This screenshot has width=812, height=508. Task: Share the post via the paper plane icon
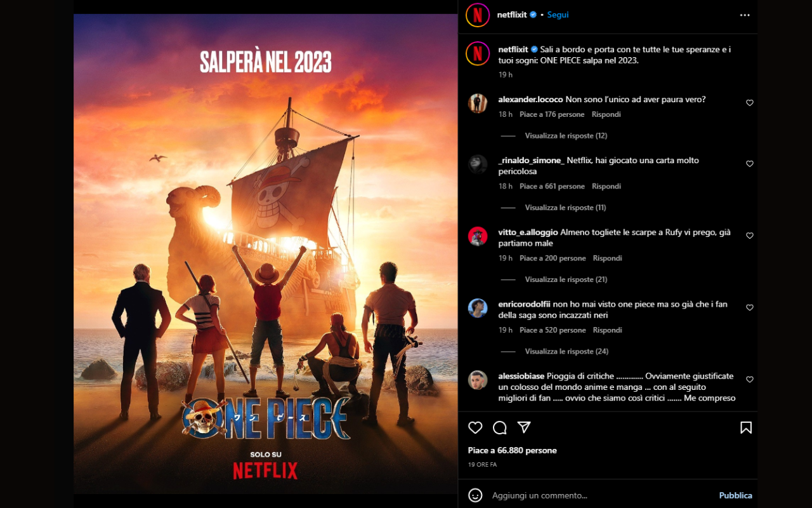(524, 427)
